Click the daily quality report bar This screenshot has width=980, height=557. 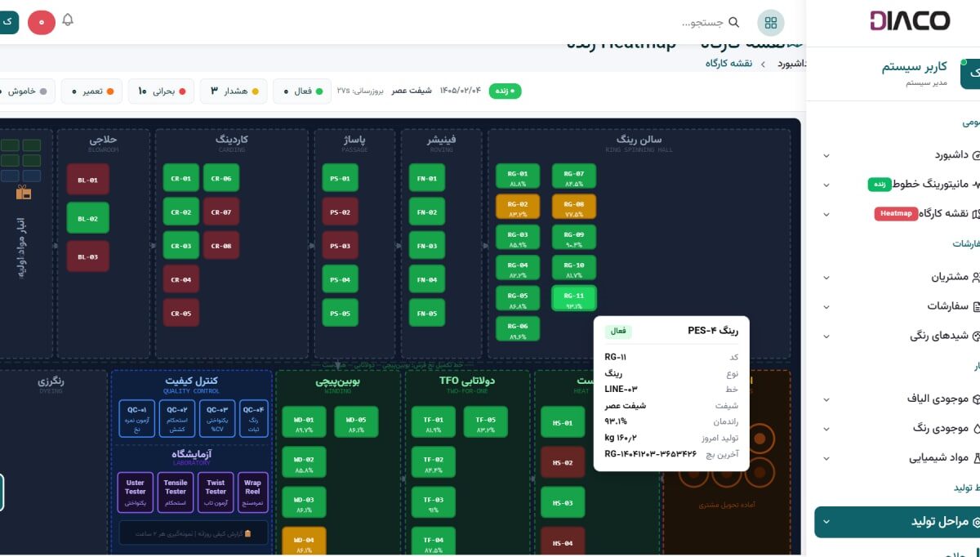pyautogui.click(x=193, y=532)
